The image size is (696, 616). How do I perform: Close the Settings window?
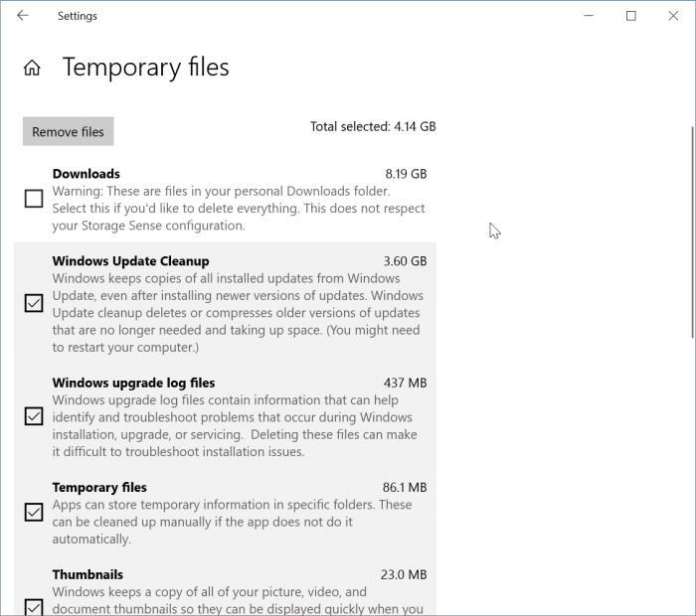[673, 16]
